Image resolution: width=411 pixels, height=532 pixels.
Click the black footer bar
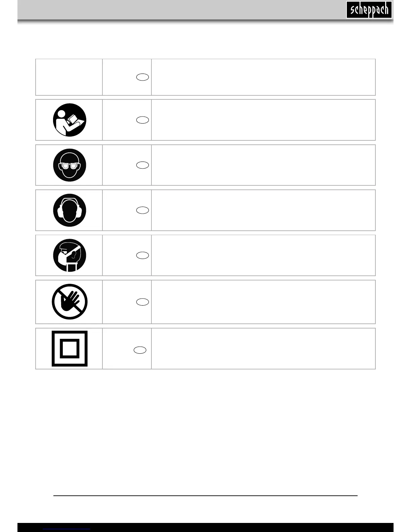pos(205,527)
